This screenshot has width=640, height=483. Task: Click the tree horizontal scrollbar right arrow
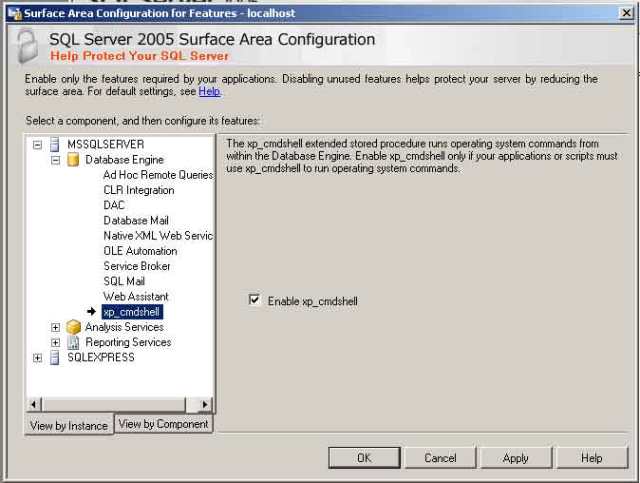(205, 404)
